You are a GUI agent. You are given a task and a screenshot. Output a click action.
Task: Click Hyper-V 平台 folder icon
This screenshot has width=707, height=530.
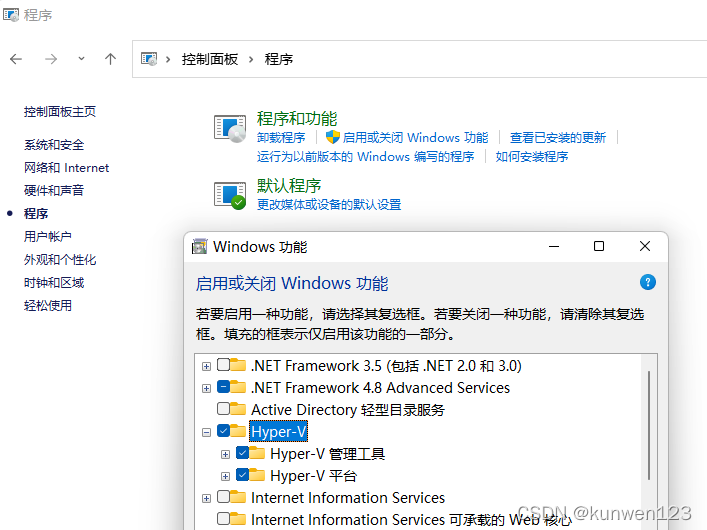point(257,475)
